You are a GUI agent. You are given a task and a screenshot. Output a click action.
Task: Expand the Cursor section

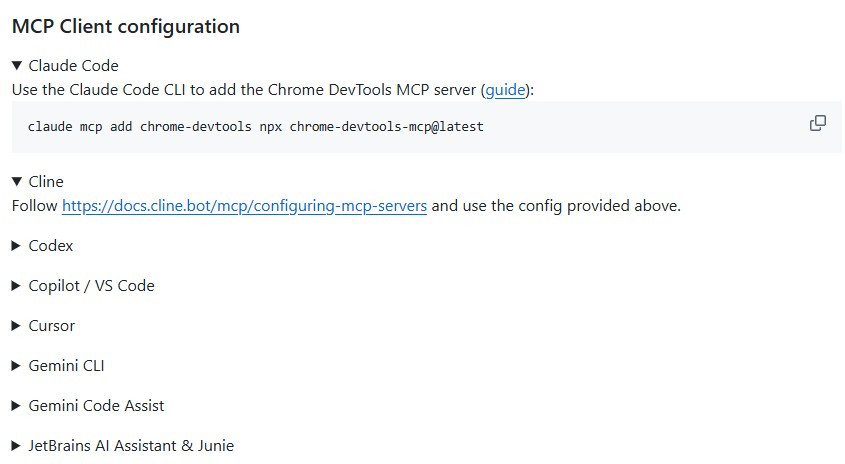click(52, 326)
